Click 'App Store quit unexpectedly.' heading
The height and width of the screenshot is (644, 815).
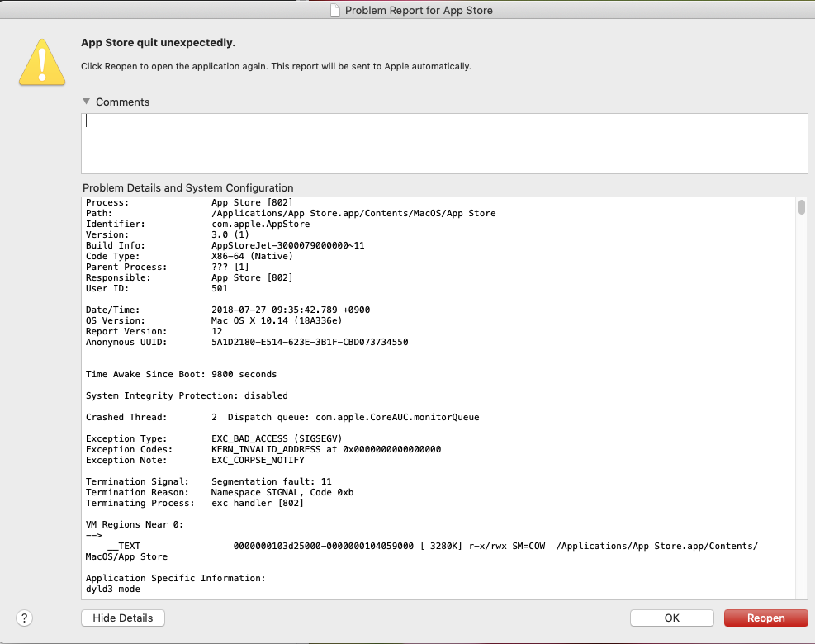click(x=158, y=43)
